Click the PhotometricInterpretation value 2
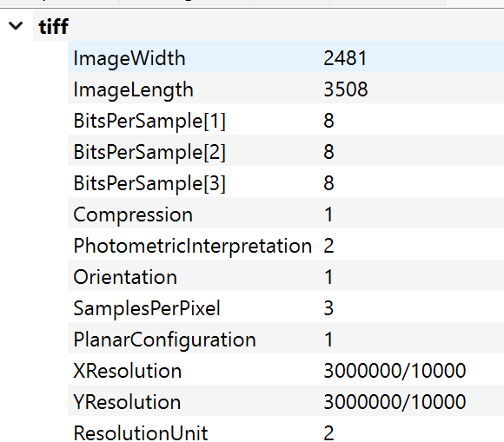 click(x=328, y=246)
